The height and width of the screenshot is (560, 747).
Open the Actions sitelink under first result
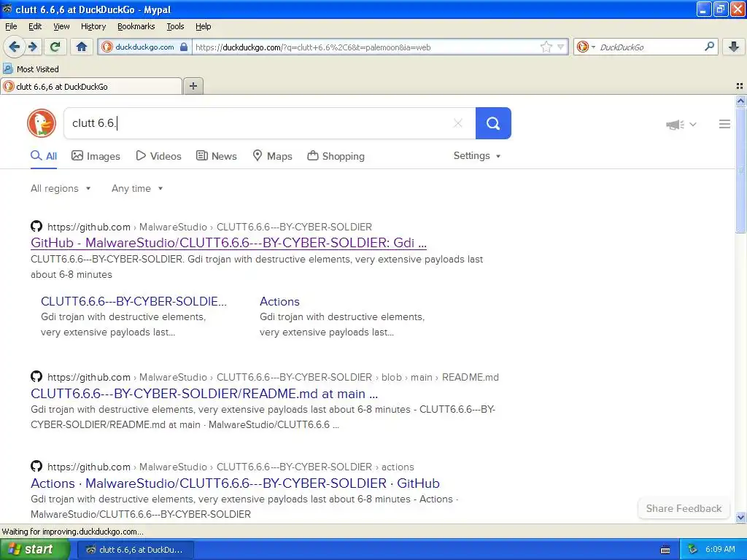(x=279, y=301)
